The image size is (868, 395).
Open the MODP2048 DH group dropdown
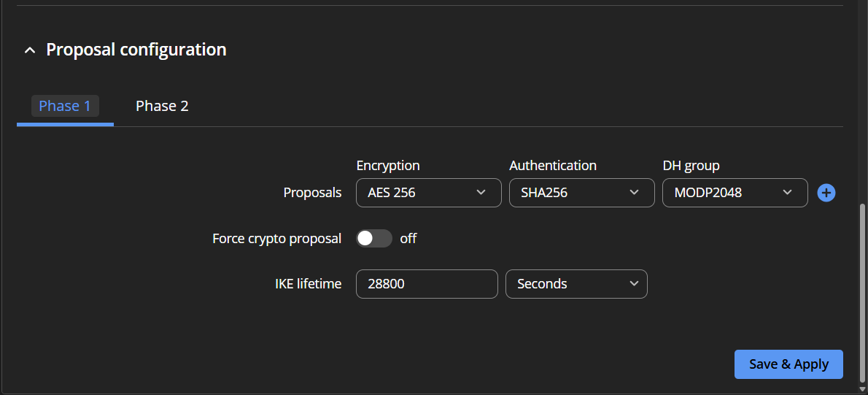735,193
